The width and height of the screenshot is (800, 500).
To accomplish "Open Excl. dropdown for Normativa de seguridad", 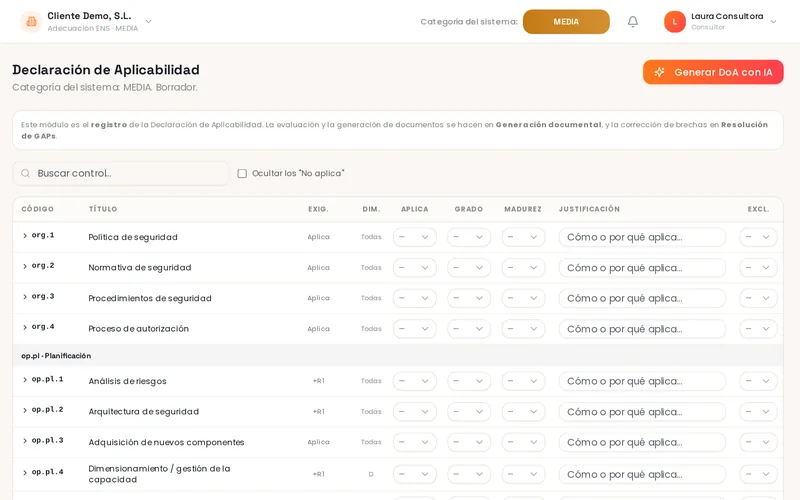I will (758, 268).
